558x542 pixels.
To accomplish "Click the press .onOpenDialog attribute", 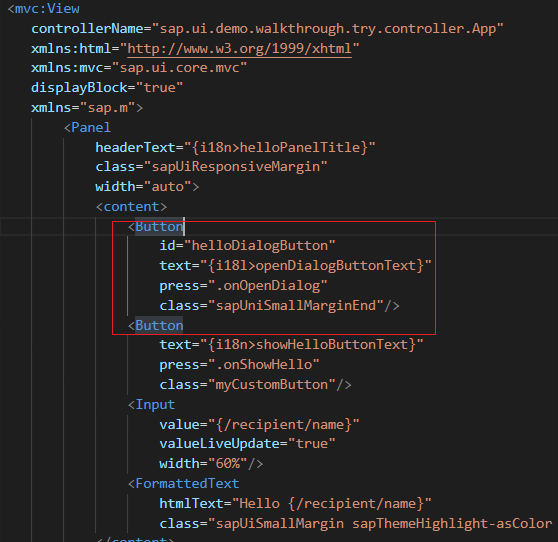I will 243,285.
